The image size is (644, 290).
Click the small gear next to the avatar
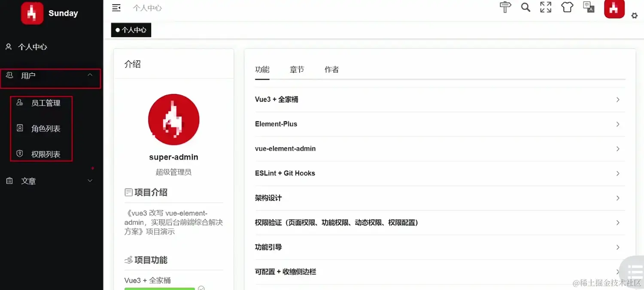(x=635, y=16)
